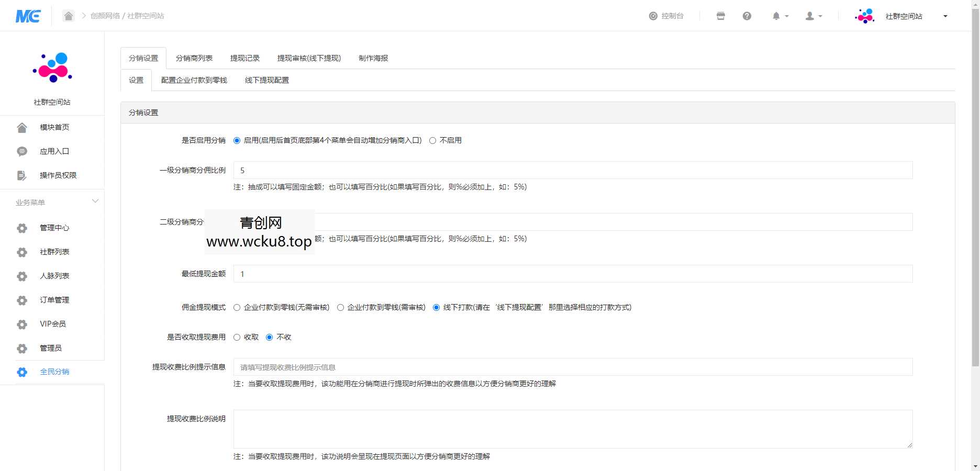The width and height of the screenshot is (980, 471).
Task: Enable the 启用 distribution radio option
Action: pos(237,140)
